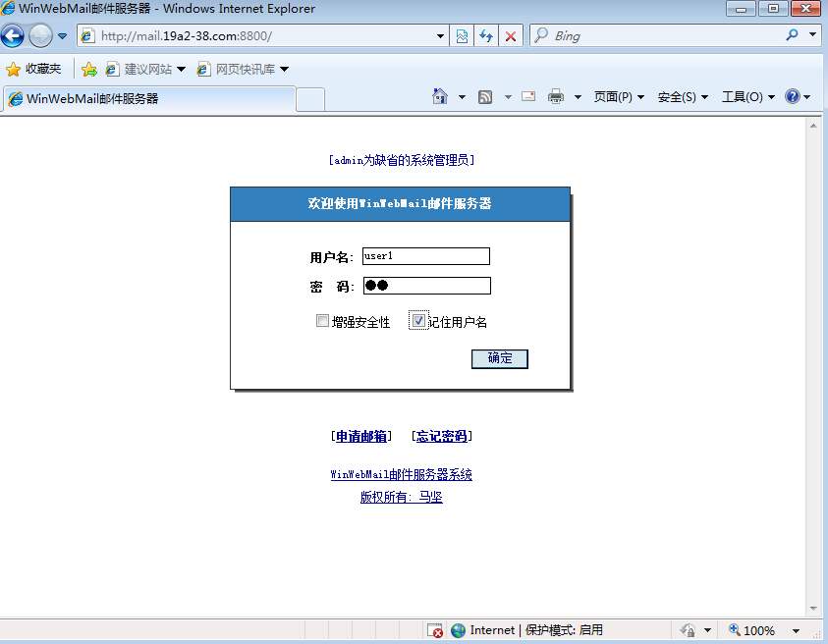Viewport: 828px width, 644px height.
Task: Open the 申请邮箱 link
Action: tap(361, 436)
